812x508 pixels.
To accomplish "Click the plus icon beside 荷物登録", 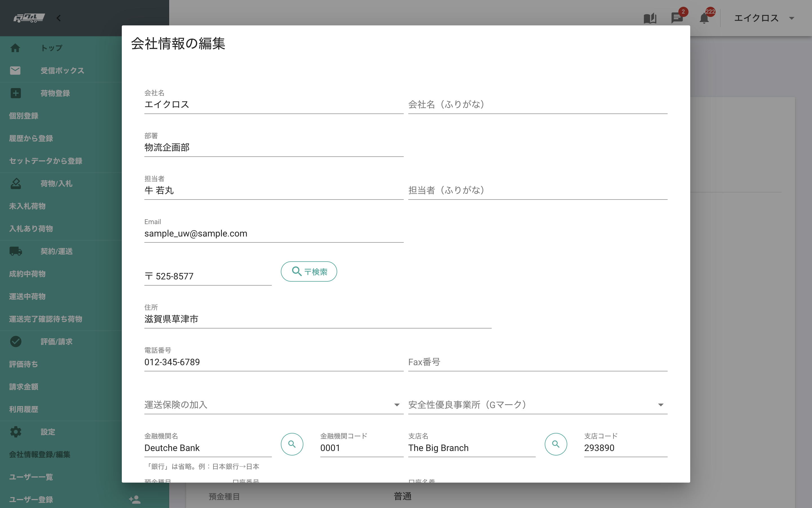I will coord(16,93).
